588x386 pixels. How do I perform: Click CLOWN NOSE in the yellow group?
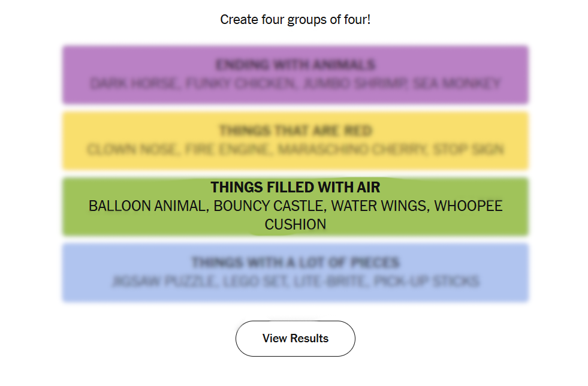[x=132, y=149]
